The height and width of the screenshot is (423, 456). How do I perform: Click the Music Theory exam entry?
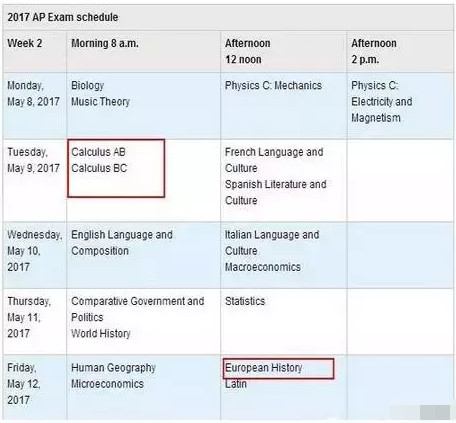tap(100, 101)
